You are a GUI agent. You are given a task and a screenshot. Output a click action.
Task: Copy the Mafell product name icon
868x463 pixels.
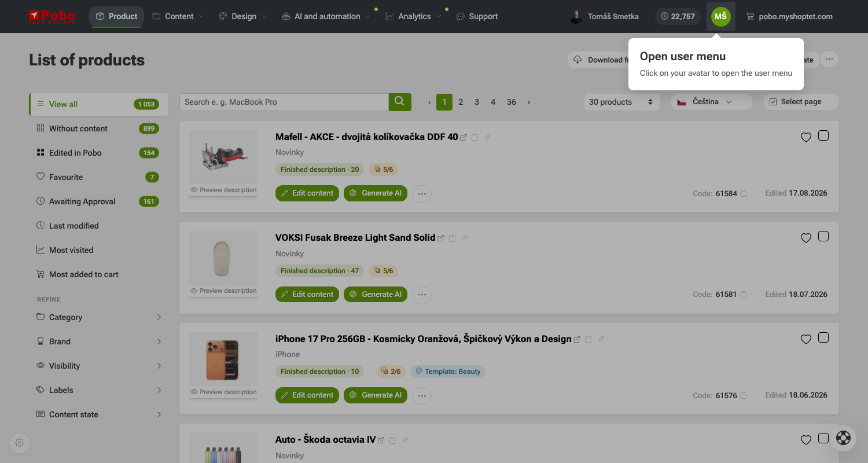coord(475,138)
